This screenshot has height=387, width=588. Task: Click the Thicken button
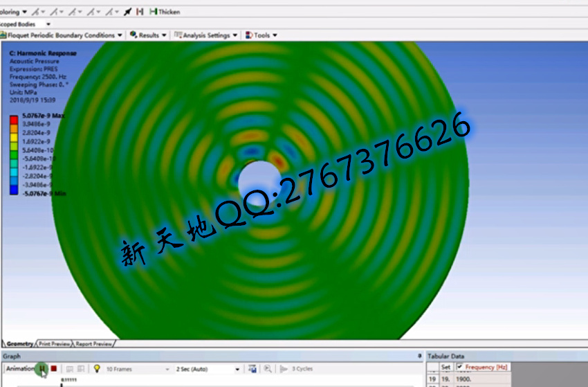[x=165, y=12]
